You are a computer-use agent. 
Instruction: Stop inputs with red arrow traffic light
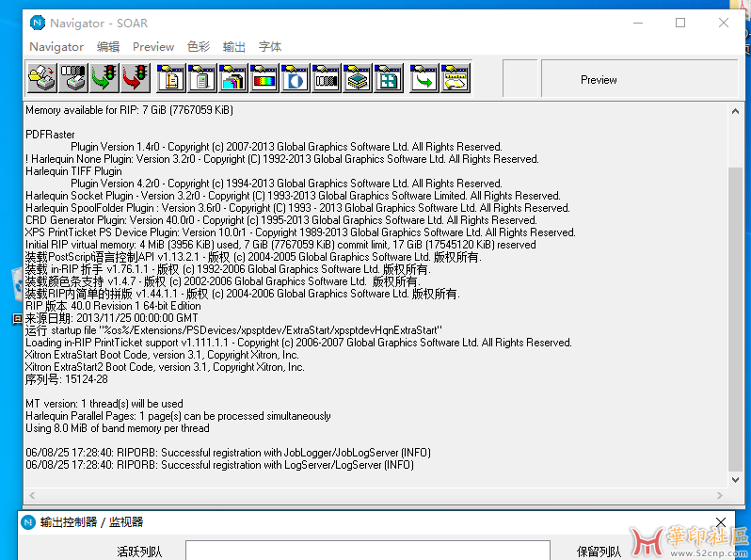click(x=136, y=78)
